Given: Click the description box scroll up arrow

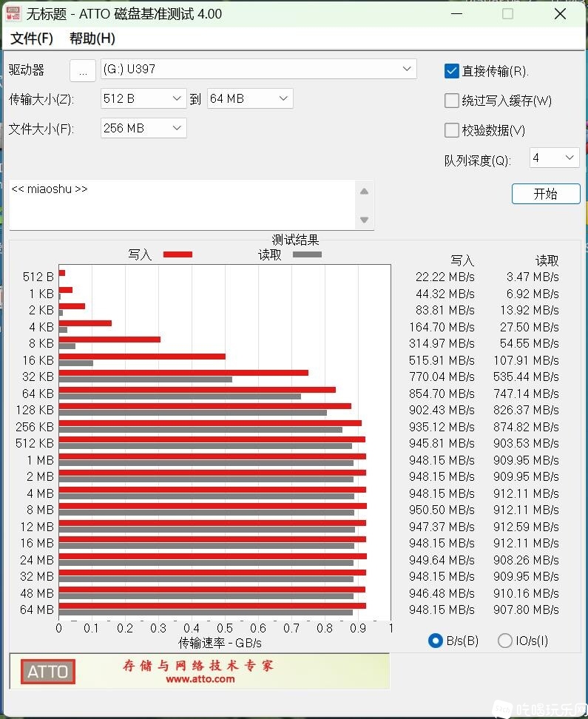Looking at the screenshot, I should click(x=364, y=191).
